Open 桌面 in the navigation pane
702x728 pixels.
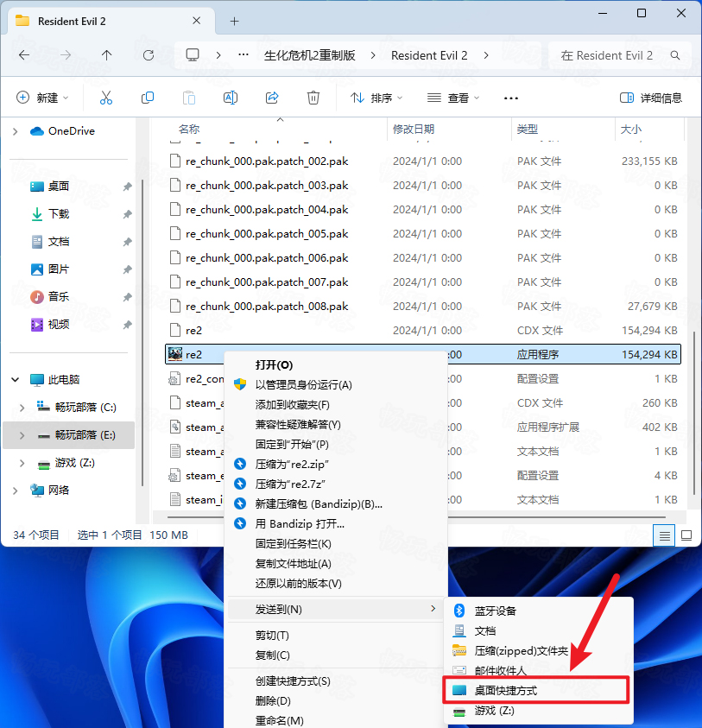[58, 187]
